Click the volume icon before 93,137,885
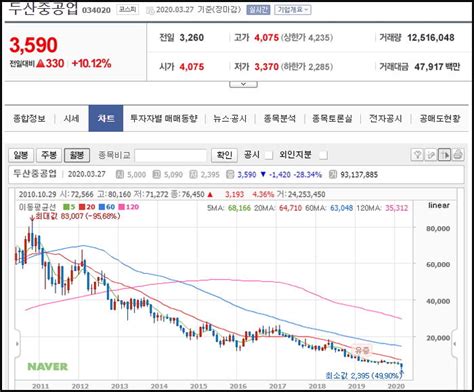 coord(332,174)
